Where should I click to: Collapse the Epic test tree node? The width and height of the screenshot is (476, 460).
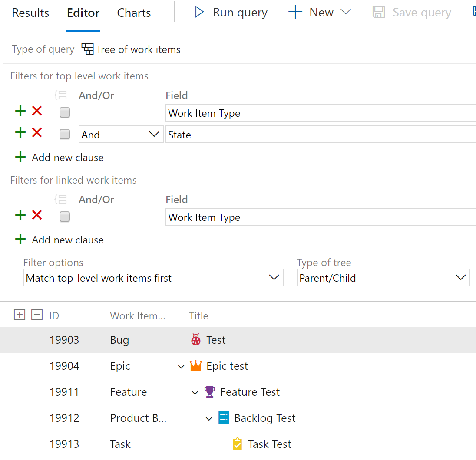click(181, 367)
